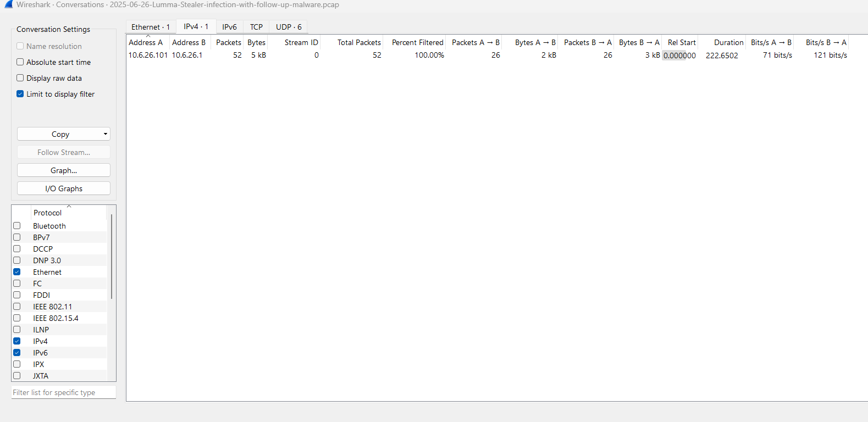Tick the IPX protocol checkbox
This screenshot has height=422, width=868.
click(x=17, y=364)
